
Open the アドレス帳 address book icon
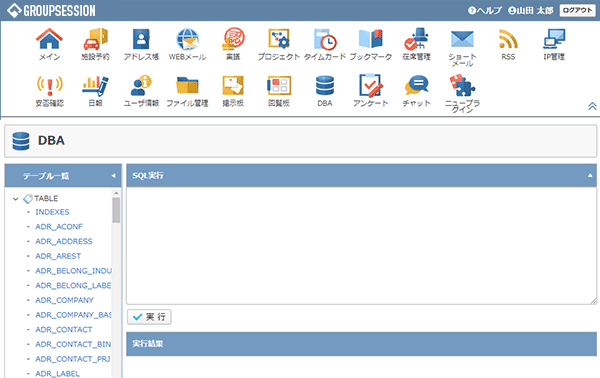[141, 39]
